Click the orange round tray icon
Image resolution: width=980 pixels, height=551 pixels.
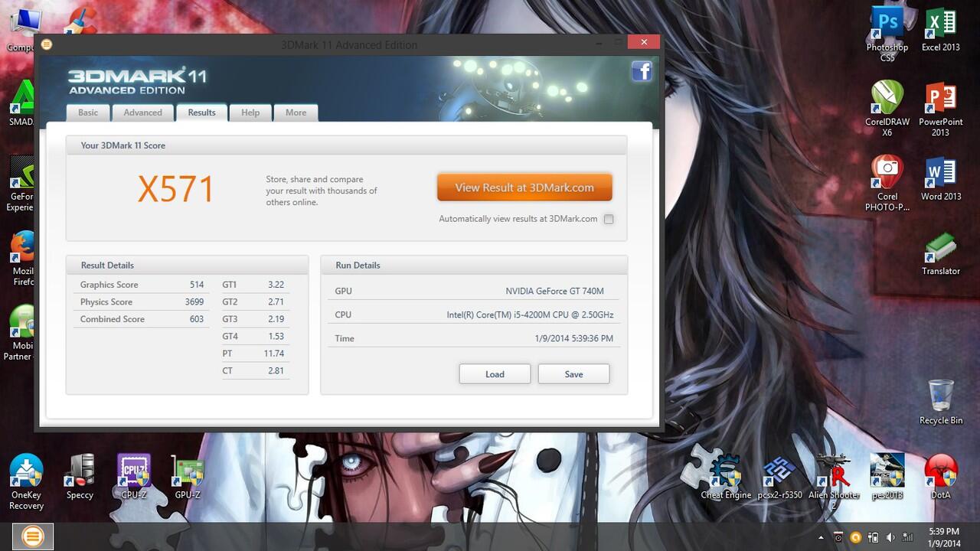click(856, 537)
